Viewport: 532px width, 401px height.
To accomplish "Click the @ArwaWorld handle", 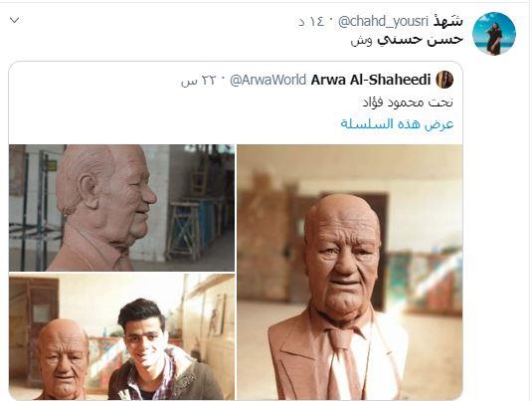I will click(267, 81).
